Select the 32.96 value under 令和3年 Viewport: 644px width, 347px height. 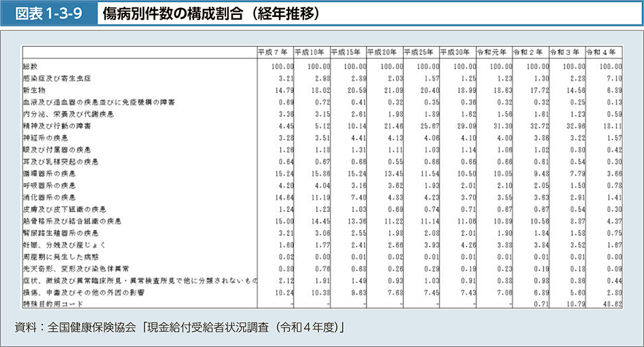[575, 125]
